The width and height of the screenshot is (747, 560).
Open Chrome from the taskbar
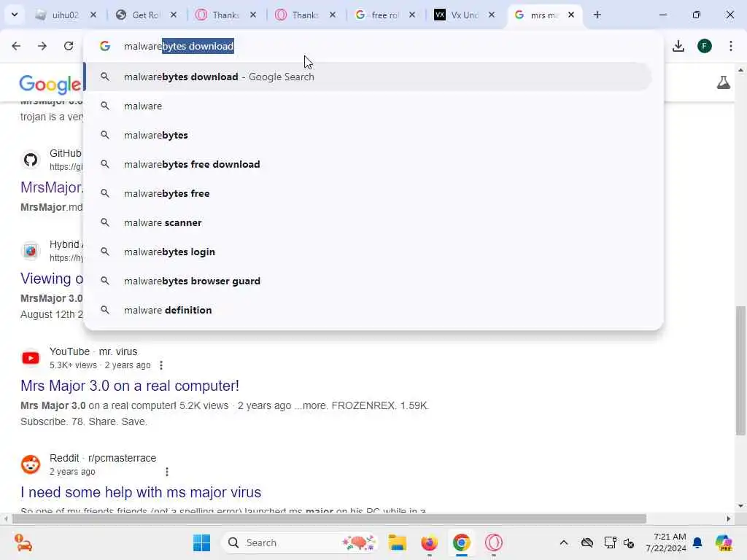click(461, 542)
